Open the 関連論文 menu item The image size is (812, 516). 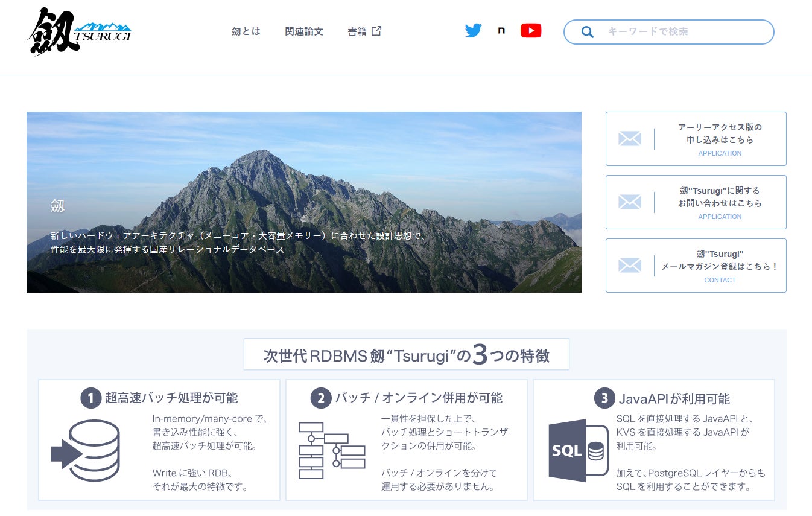point(304,31)
